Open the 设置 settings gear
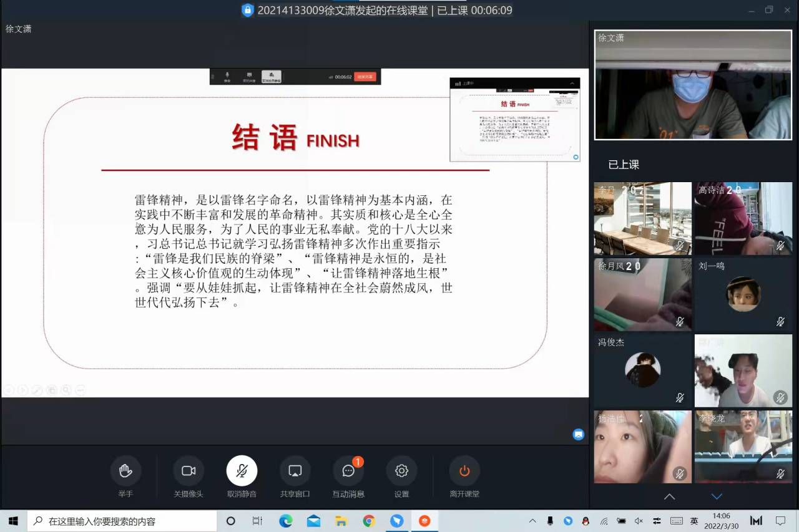The width and height of the screenshot is (799, 532). click(x=401, y=471)
